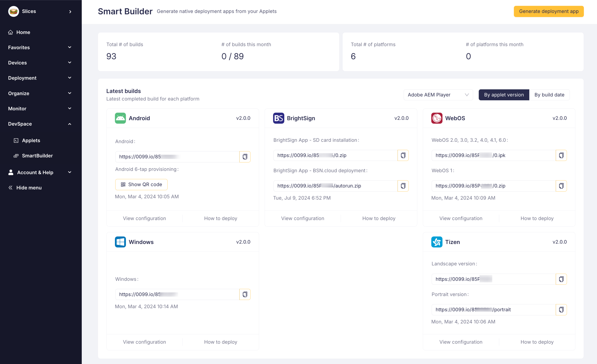View configuration for Windows build

[144, 342]
